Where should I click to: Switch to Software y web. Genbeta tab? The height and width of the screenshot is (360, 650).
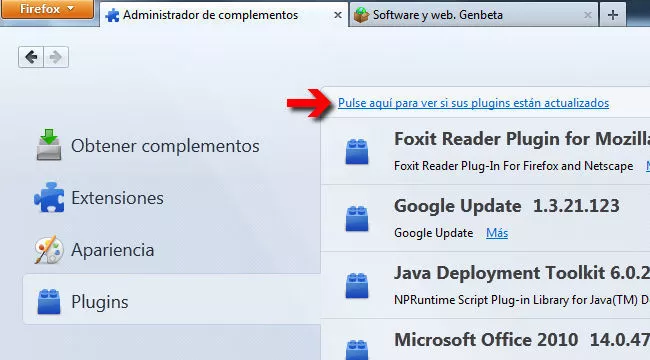tap(473, 15)
